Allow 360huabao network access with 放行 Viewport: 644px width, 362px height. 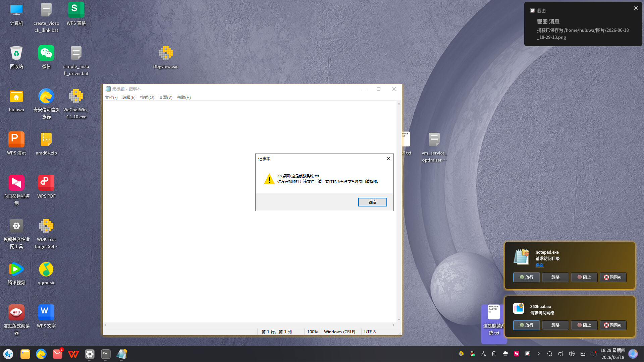pyautogui.click(x=526, y=325)
